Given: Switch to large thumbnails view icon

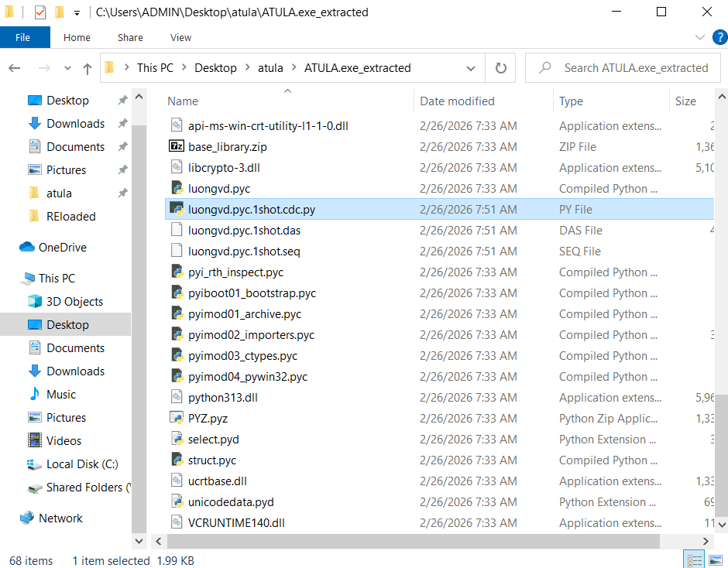Looking at the screenshot, I should 716,560.
